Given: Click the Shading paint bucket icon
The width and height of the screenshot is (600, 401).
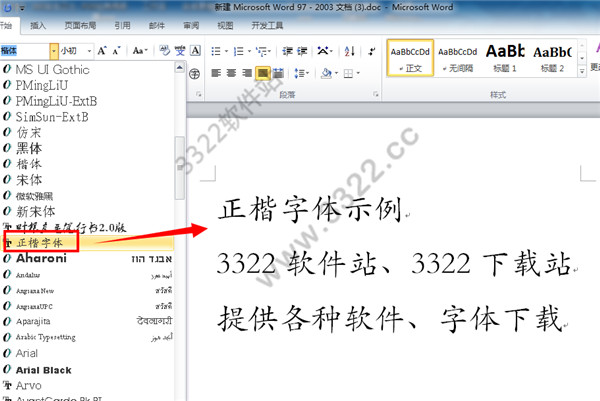Looking at the screenshot, I should click(326, 73).
